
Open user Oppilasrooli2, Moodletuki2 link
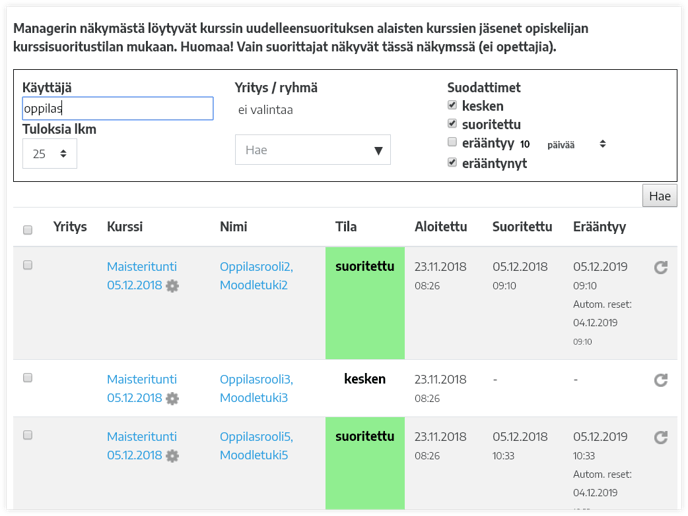256,276
